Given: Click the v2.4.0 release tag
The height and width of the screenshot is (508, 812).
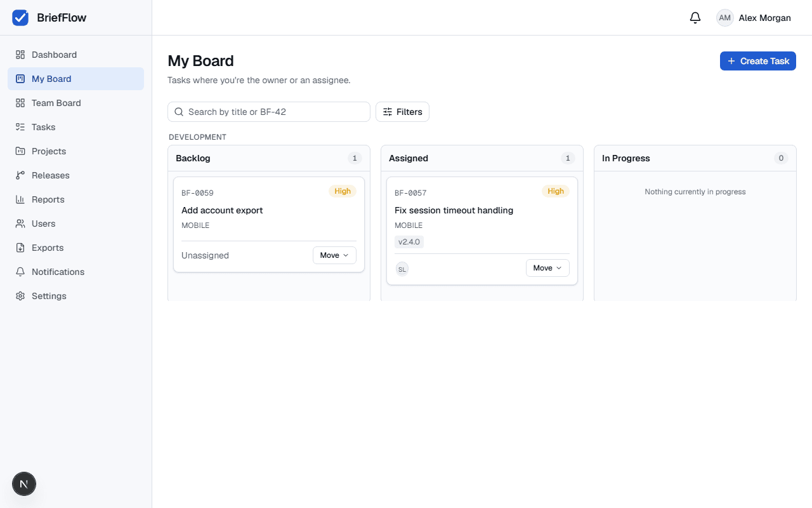Looking at the screenshot, I should coord(409,242).
